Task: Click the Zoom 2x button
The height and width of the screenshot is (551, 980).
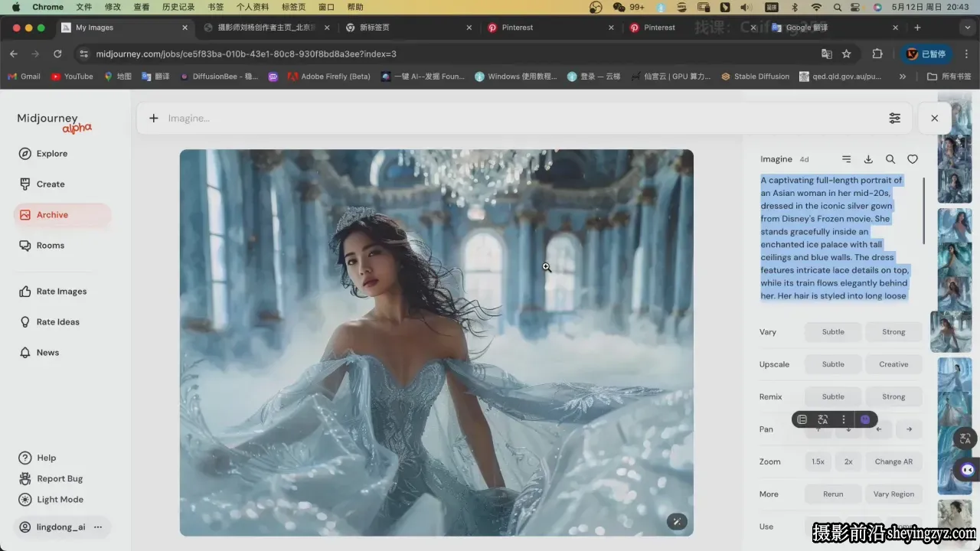Action: point(848,462)
